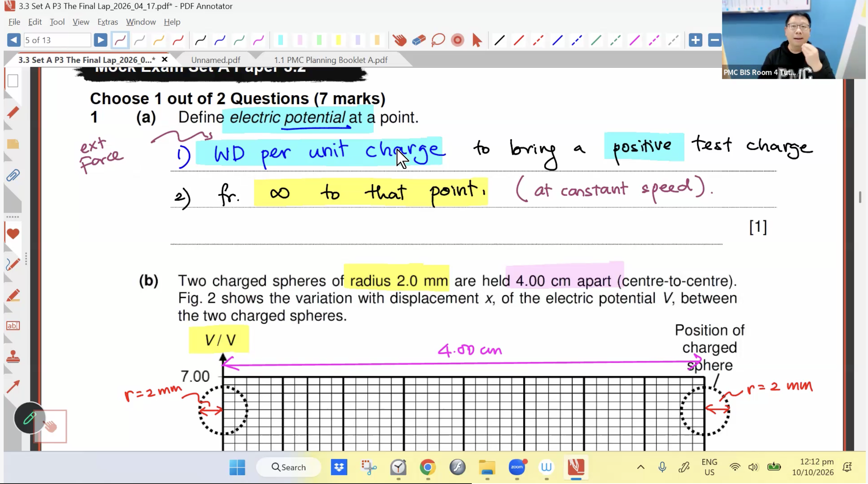
Task: Pick the cyan highlighter marker
Action: (280, 40)
